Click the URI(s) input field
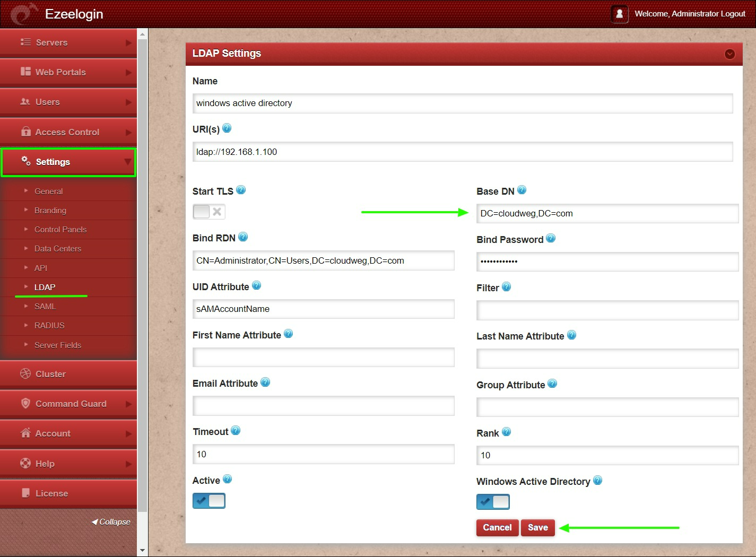Screen dimensions: 756x557 tap(463, 152)
